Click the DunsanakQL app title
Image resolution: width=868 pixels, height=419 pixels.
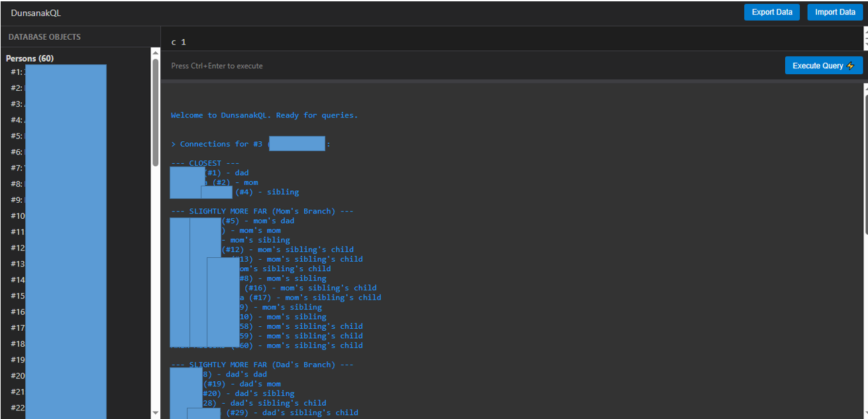coord(36,13)
